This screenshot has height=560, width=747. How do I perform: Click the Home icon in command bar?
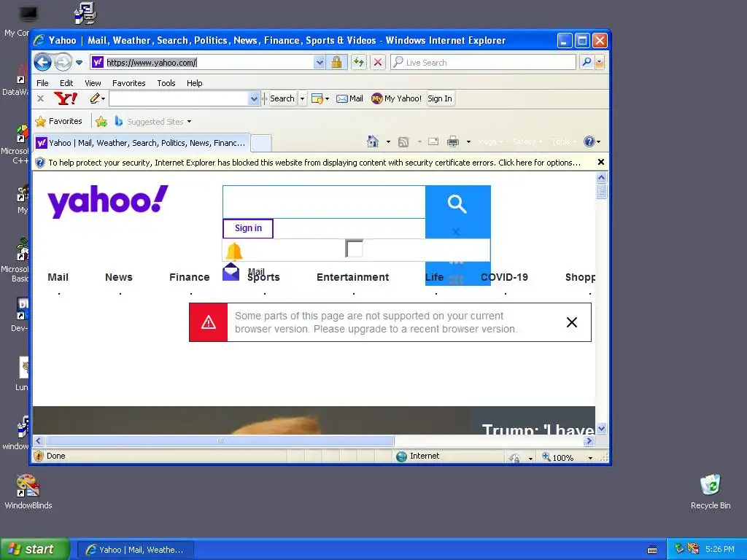coord(373,141)
